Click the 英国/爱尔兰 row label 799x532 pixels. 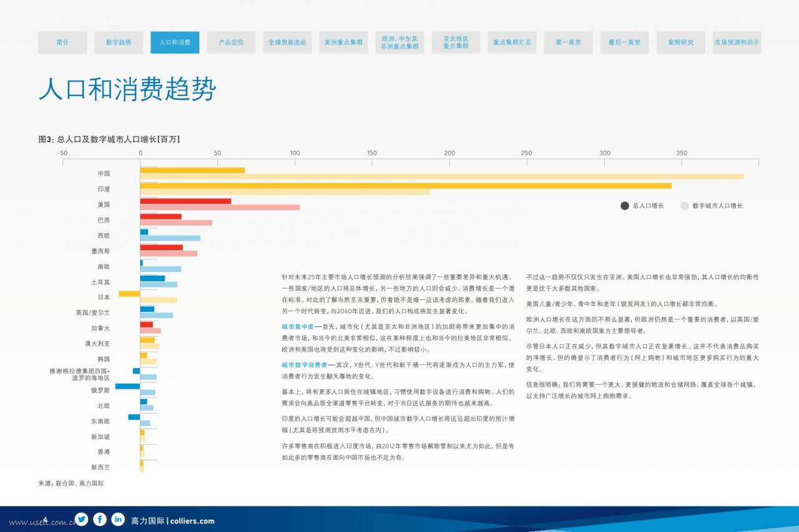(x=93, y=313)
